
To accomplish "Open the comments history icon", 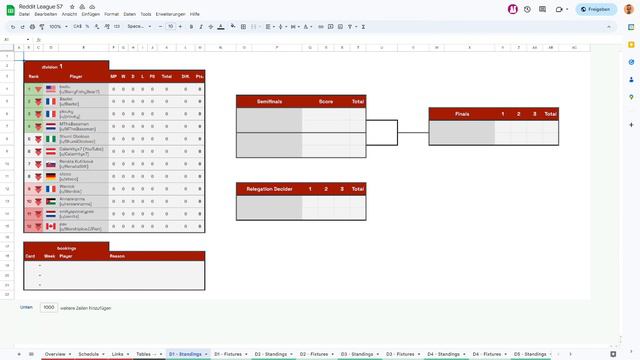I will 542,9.
